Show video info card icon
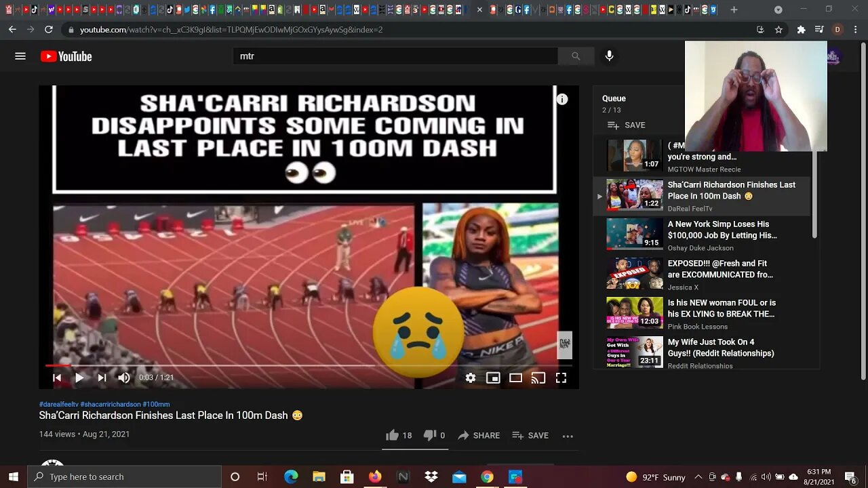The width and height of the screenshot is (868, 488). point(562,100)
